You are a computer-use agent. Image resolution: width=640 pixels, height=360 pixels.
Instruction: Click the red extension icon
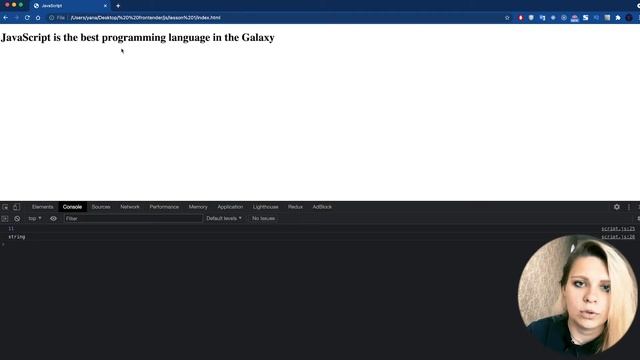[520, 18]
